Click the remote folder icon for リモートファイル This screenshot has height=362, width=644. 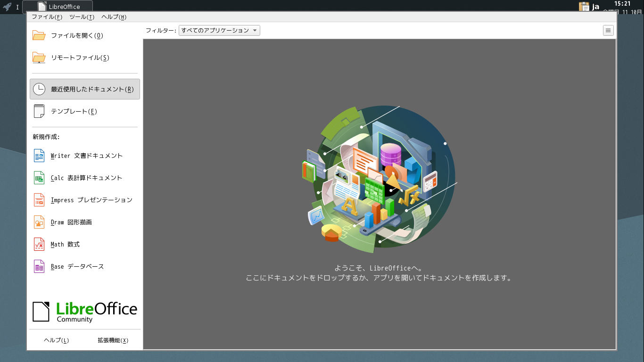click(x=39, y=58)
